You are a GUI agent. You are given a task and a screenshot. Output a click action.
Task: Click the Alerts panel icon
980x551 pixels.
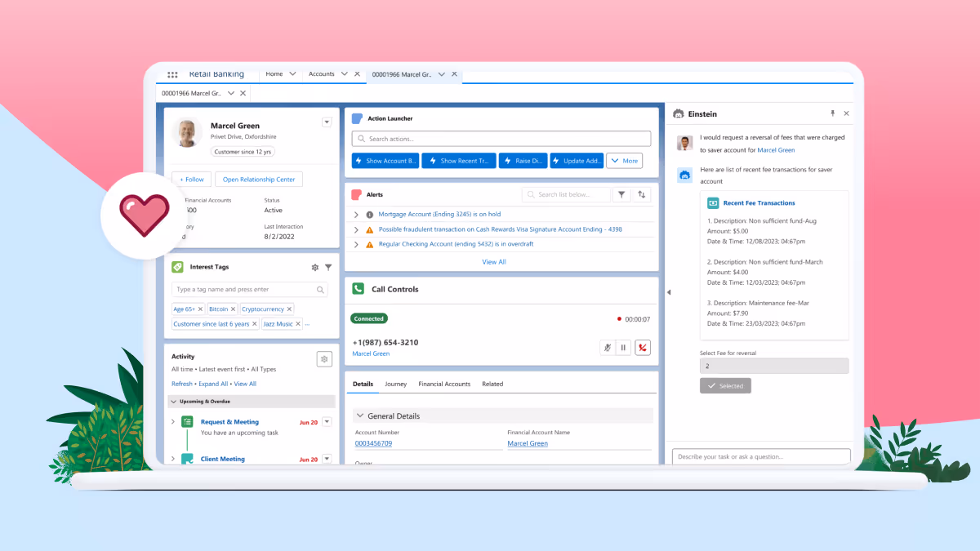(x=357, y=194)
